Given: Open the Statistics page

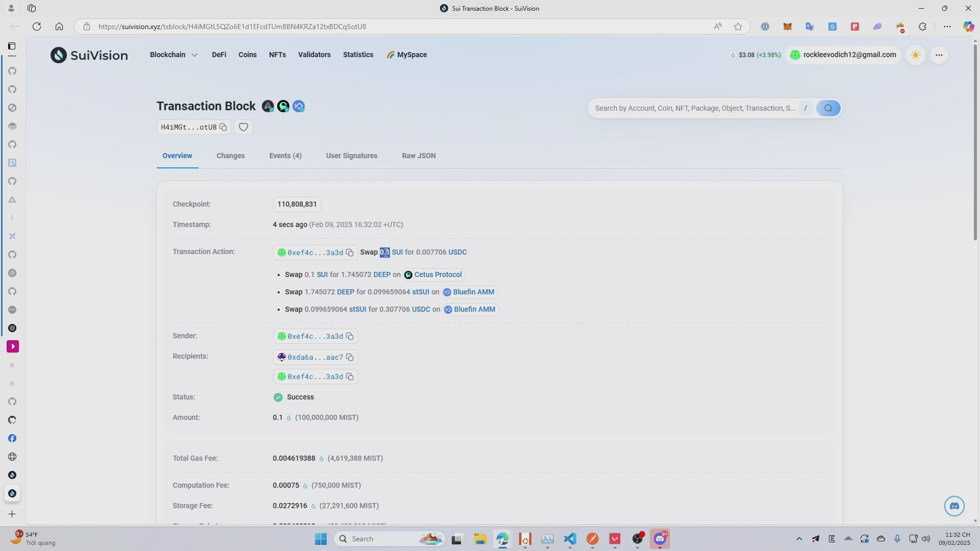Looking at the screenshot, I should (358, 55).
